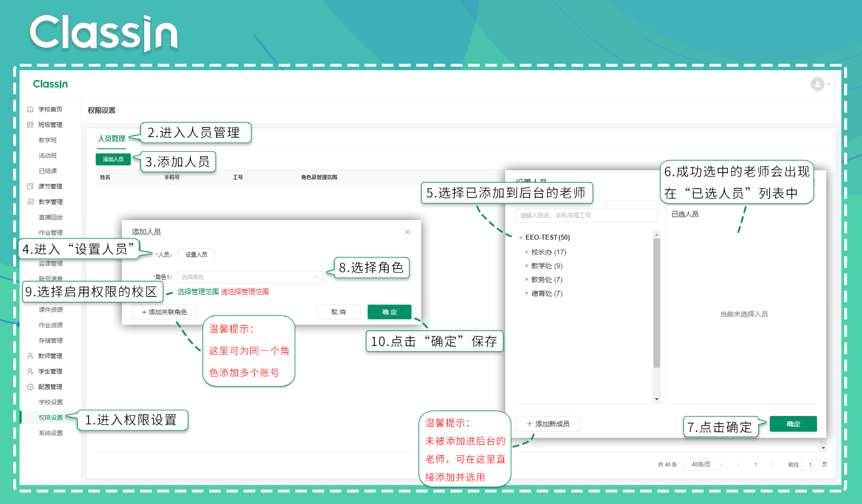
Task: Click the 班级管理 sidebar icon
Action: click(x=30, y=125)
